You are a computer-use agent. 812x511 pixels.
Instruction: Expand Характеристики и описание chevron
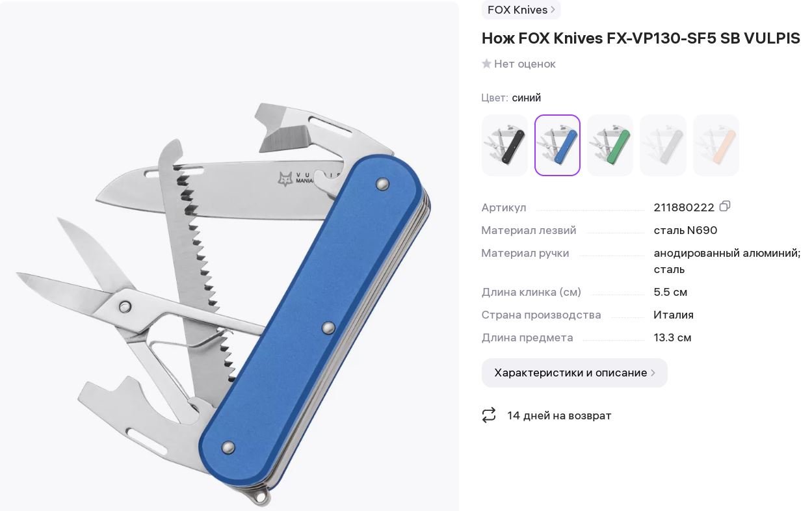point(653,373)
